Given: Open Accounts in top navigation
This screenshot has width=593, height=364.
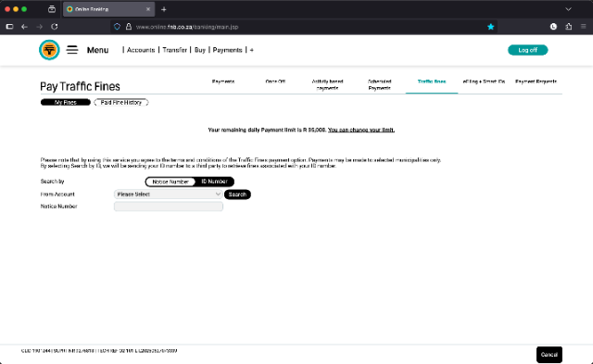Looking at the screenshot, I should 141,50.
